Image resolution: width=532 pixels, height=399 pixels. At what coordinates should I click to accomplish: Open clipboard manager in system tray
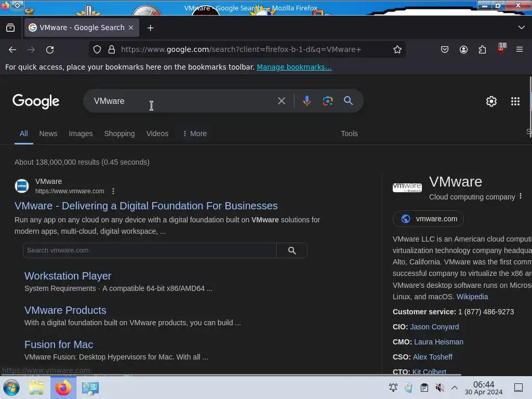[424, 388]
